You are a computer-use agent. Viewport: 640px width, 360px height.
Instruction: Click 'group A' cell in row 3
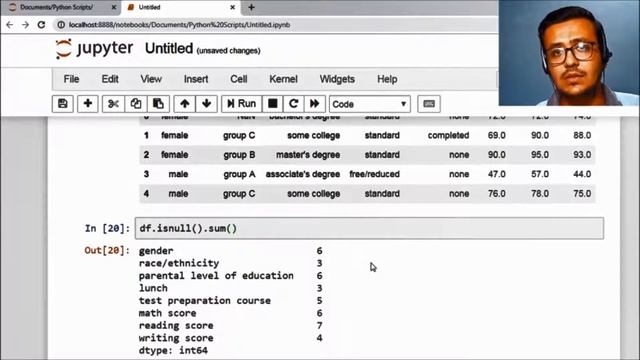click(239, 174)
